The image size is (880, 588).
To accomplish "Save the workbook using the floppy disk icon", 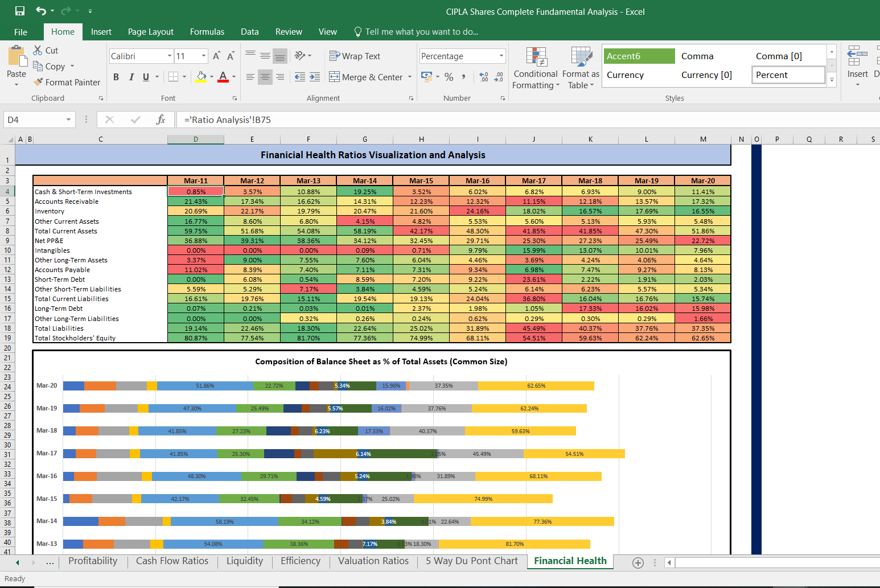I will 20,11.
